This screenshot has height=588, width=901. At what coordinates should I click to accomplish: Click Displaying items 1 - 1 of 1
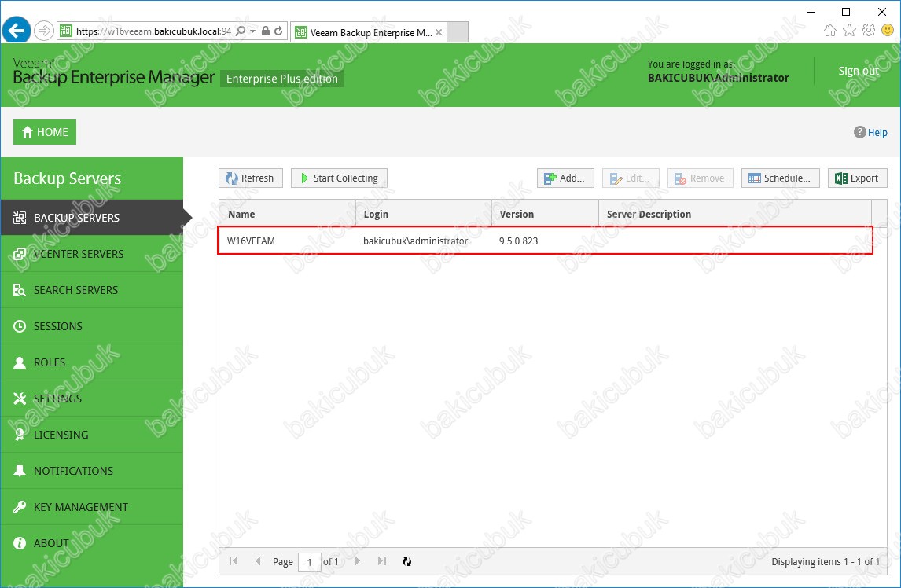(826, 561)
